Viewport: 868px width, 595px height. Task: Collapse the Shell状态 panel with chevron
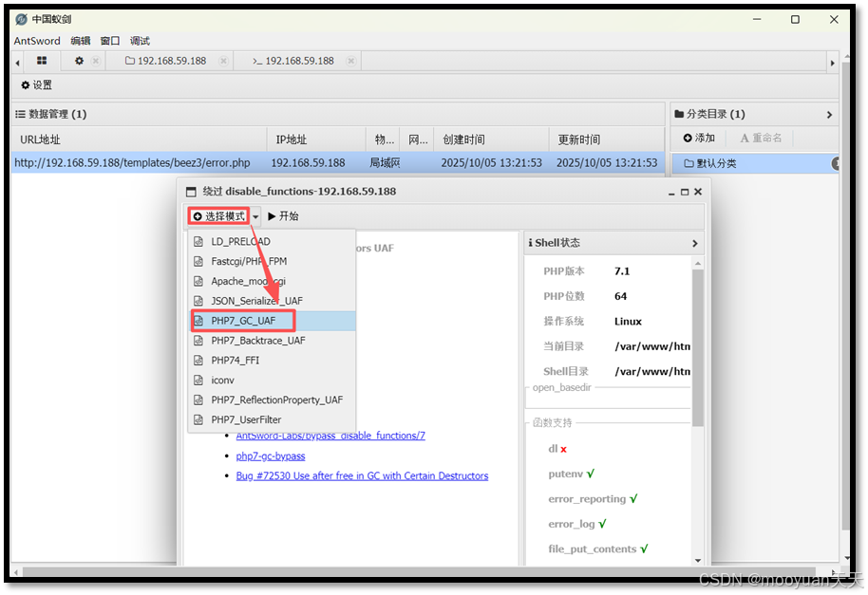pyautogui.click(x=695, y=243)
